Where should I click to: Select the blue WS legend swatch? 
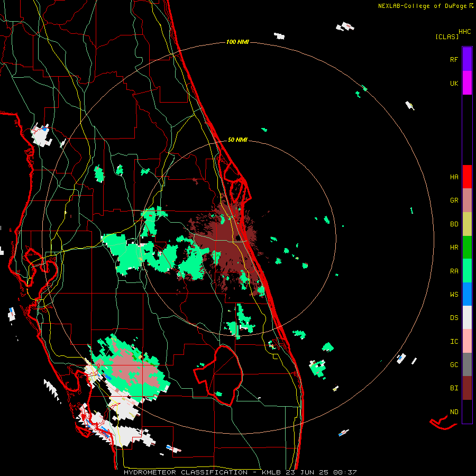pyautogui.click(x=467, y=294)
